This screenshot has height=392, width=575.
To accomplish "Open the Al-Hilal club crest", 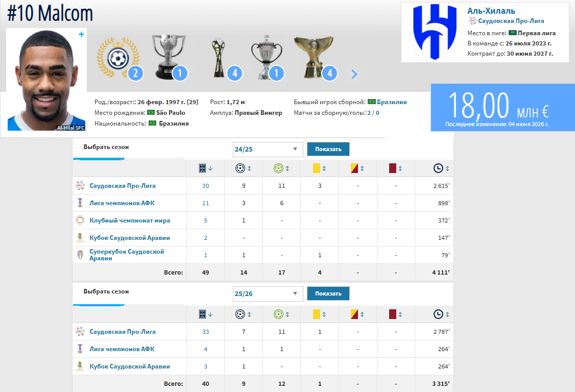I will (434, 32).
